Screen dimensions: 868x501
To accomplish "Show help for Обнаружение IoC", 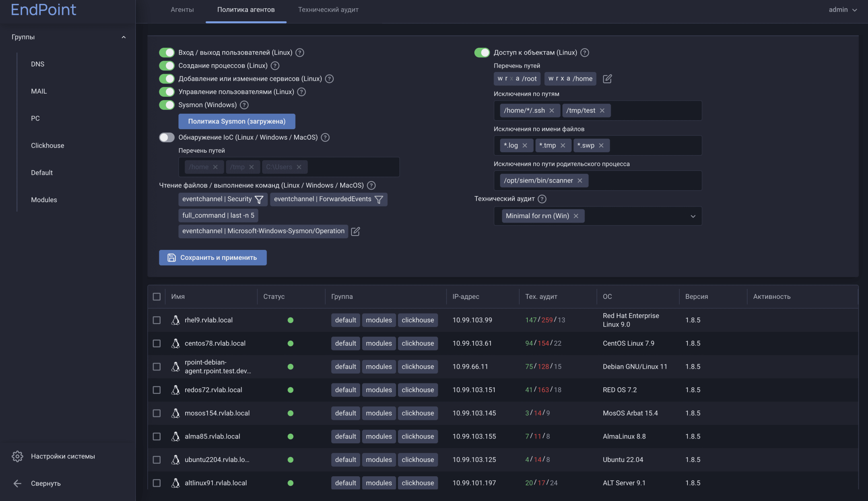I will [x=325, y=138].
